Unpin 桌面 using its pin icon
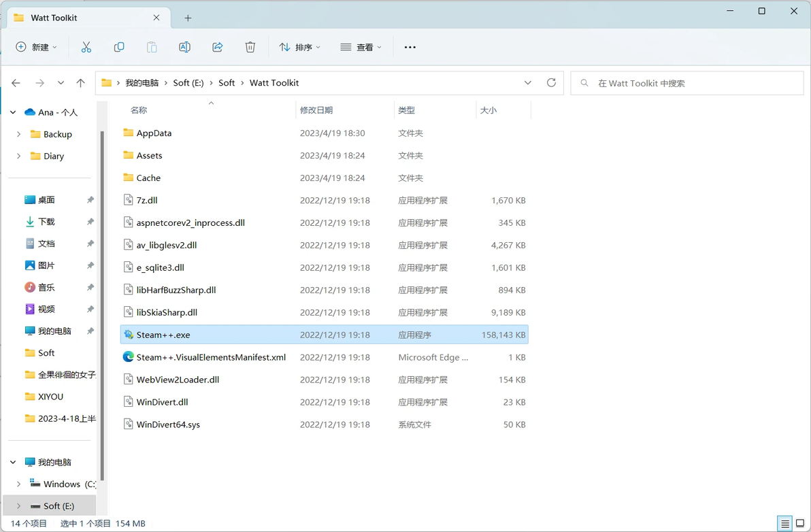 pyautogui.click(x=90, y=199)
